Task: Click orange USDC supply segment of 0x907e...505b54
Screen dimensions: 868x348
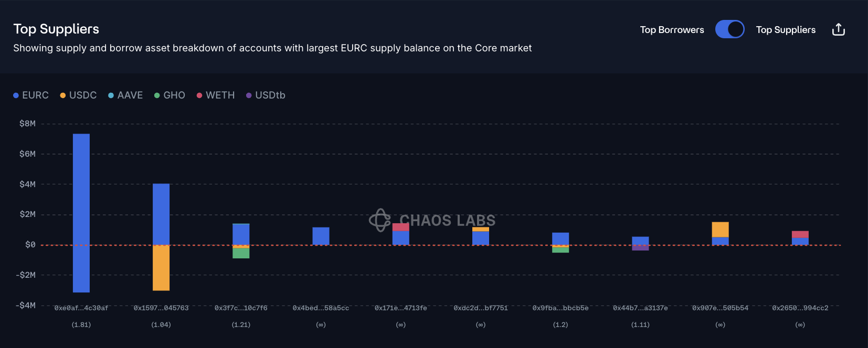Action: click(x=720, y=230)
